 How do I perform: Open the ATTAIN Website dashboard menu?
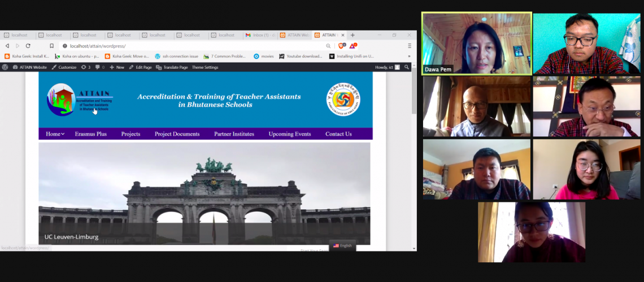click(29, 67)
